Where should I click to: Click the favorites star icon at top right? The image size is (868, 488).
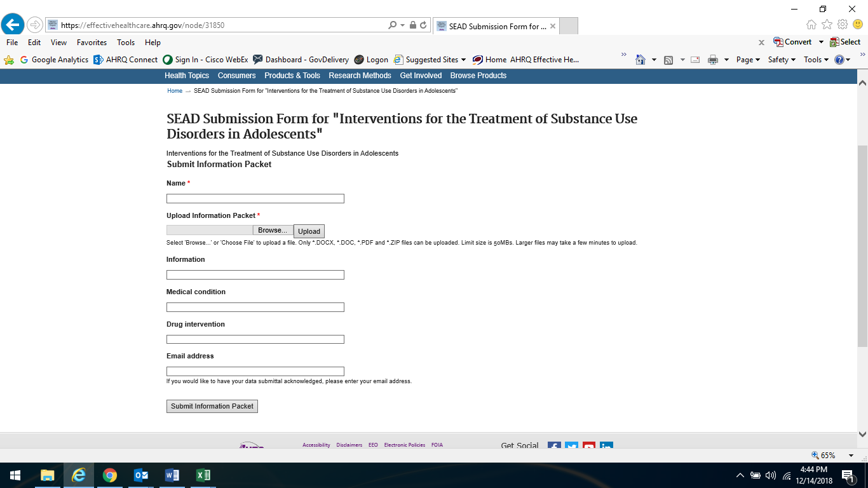pyautogui.click(x=827, y=25)
